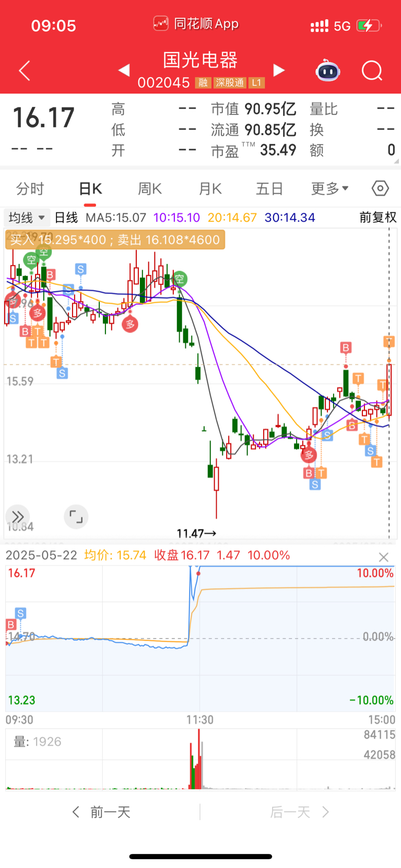Tap the tall volume spike bar
Image resolution: width=401 pixels, height=868 pixels.
point(199,759)
